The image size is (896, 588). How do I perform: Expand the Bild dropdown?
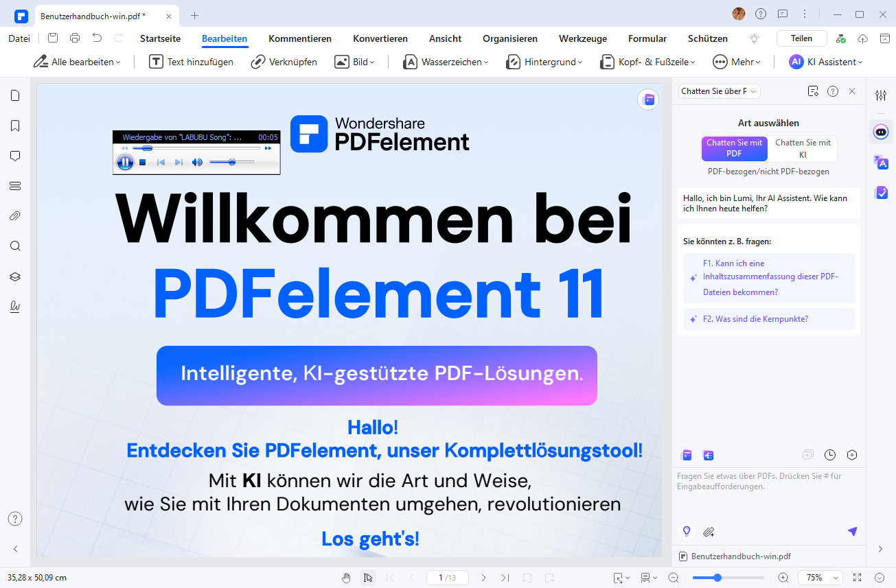point(354,62)
